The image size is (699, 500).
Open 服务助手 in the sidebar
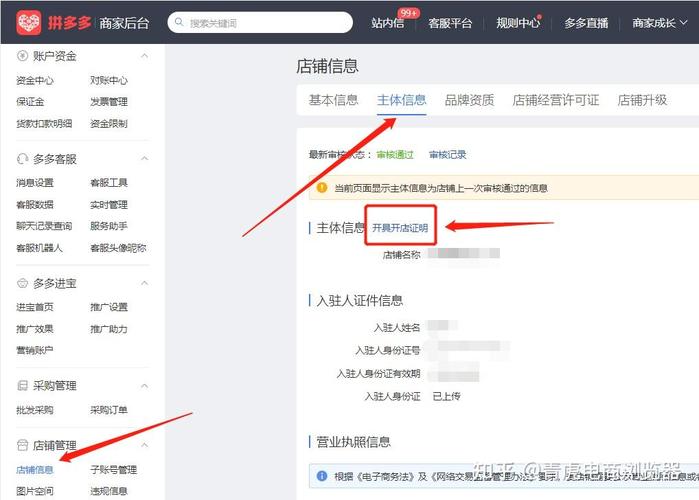[109, 226]
